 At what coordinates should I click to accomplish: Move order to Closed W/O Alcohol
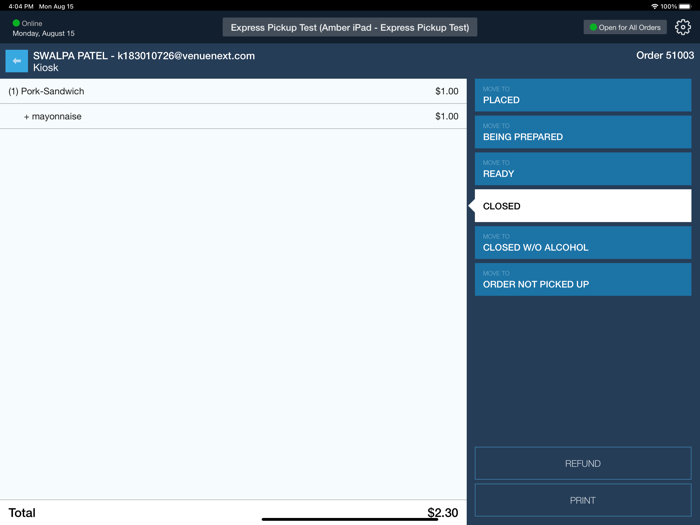coord(583,243)
